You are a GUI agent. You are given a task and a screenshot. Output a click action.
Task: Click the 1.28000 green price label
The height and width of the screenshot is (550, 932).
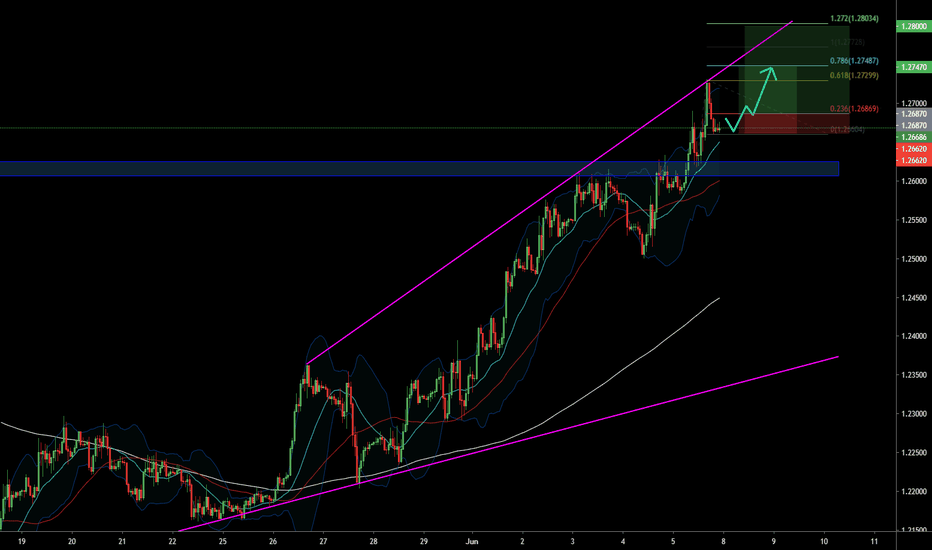pos(914,27)
